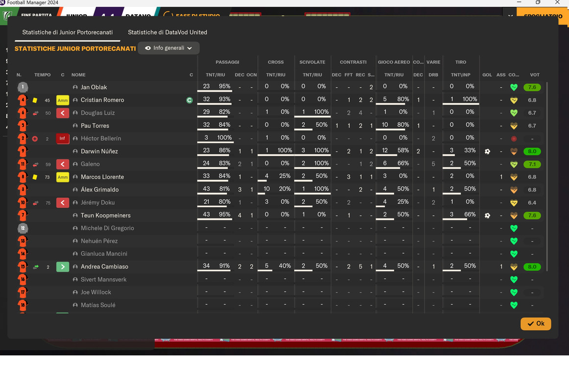Viewport: 569px width, 392px height.
Task: Click the red substituted-off badge for Galeno
Action: tap(62, 164)
